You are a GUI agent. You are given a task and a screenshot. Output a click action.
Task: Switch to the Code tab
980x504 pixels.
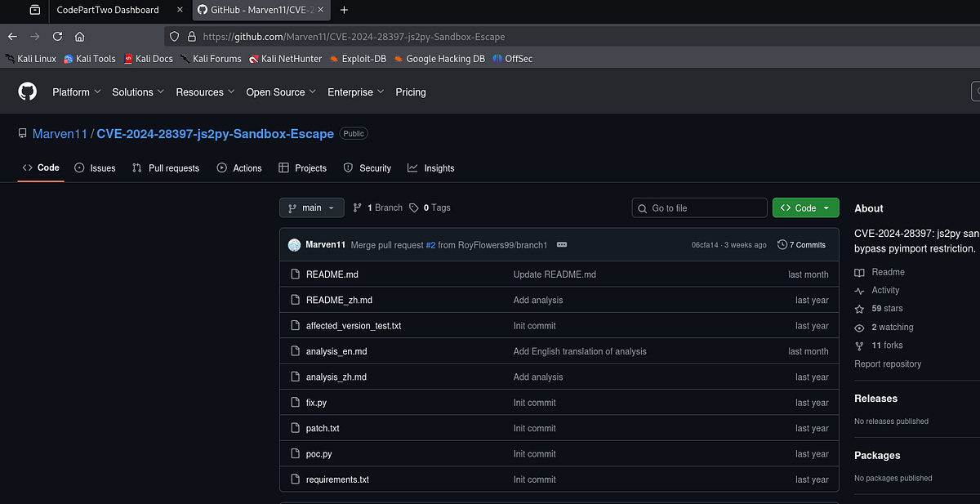[41, 167]
